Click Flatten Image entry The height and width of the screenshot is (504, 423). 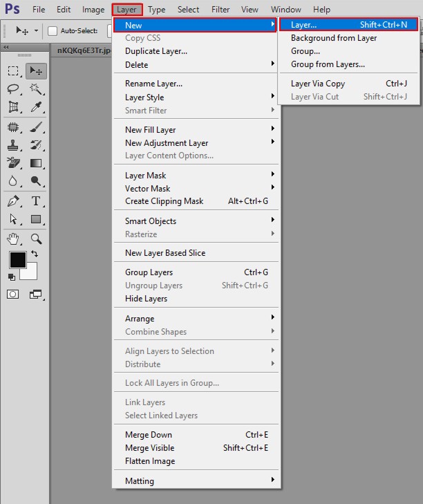(195, 461)
